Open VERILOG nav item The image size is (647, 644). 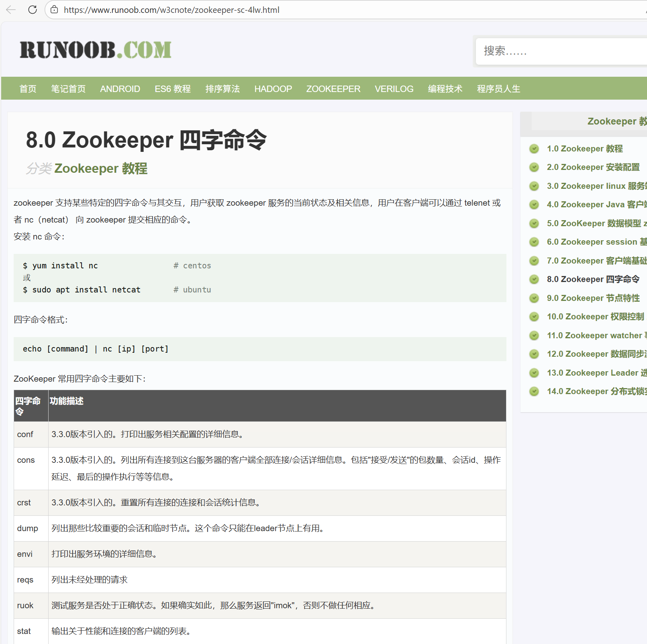pyautogui.click(x=394, y=89)
